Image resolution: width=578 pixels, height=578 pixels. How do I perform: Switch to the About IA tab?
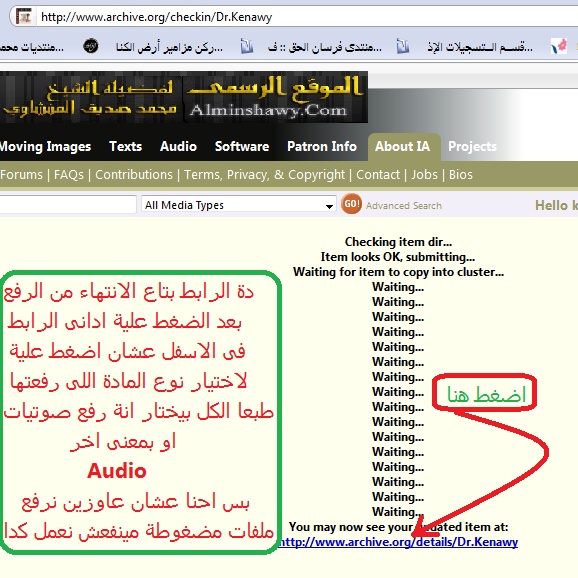tap(402, 147)
